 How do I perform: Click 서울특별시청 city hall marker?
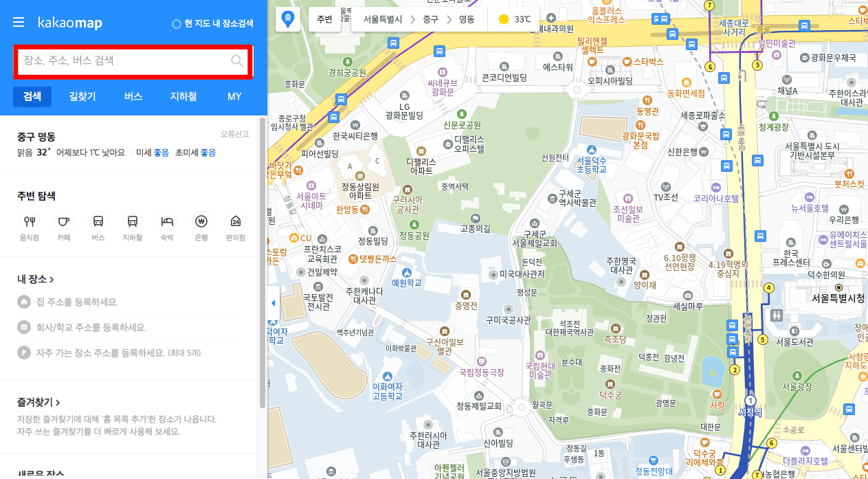click(x=838, y=287)
